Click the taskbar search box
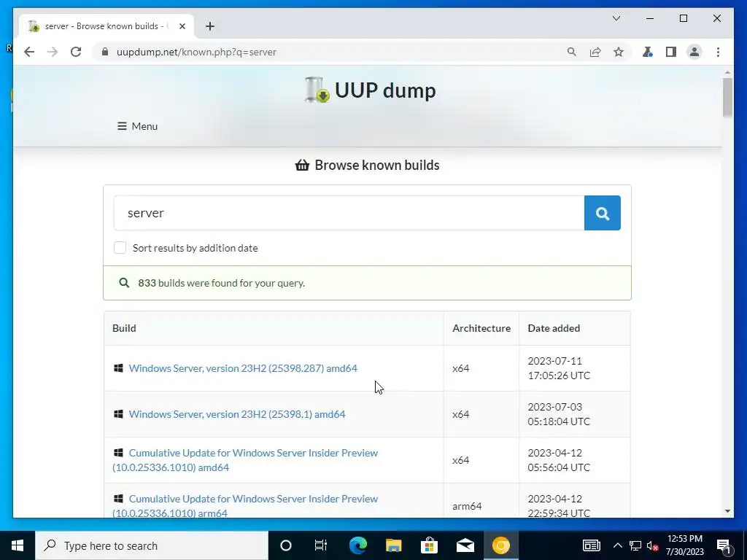 click(152, 545)
